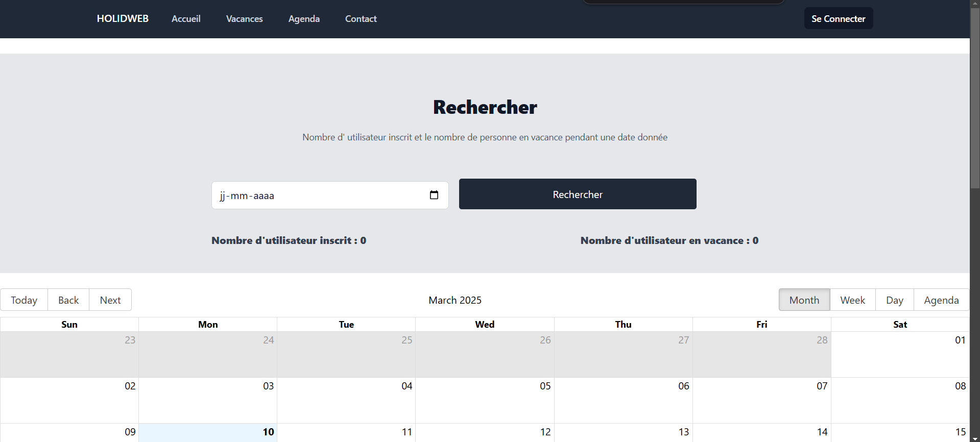Select calendar date 13

[x=684, y=432]
